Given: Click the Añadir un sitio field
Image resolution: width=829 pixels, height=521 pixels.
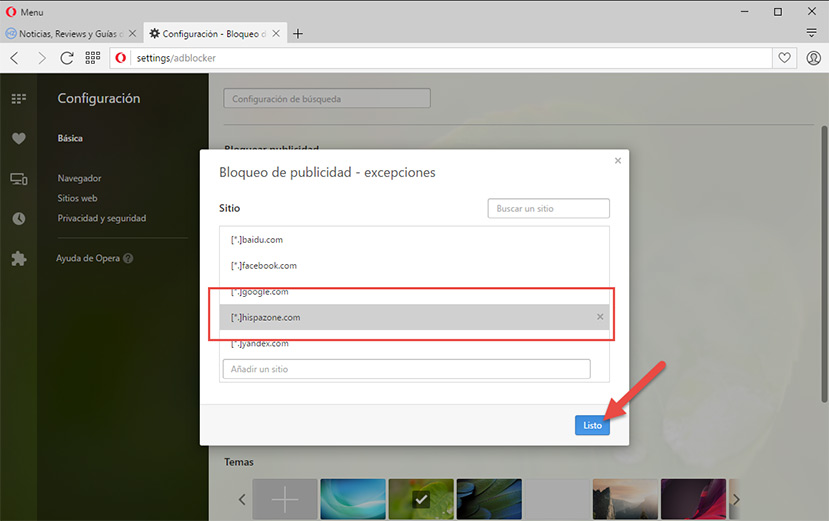Looking at the screenshot, I should [407, 369].
